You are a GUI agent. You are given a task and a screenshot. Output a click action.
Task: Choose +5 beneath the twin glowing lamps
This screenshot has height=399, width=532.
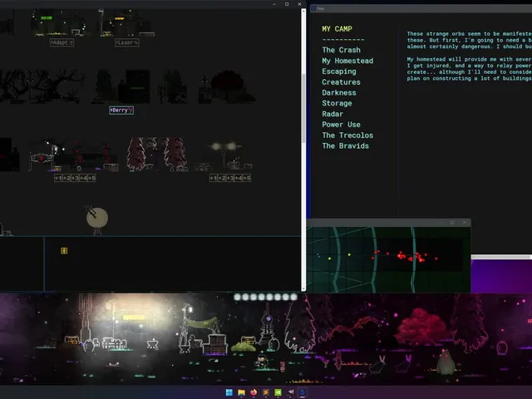point(247,178)
